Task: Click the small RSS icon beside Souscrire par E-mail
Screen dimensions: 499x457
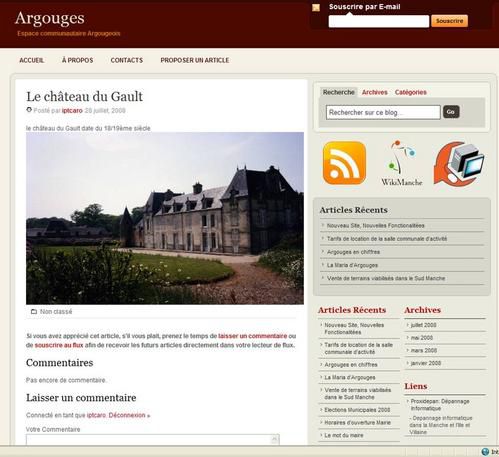Action: pos(316,8)
